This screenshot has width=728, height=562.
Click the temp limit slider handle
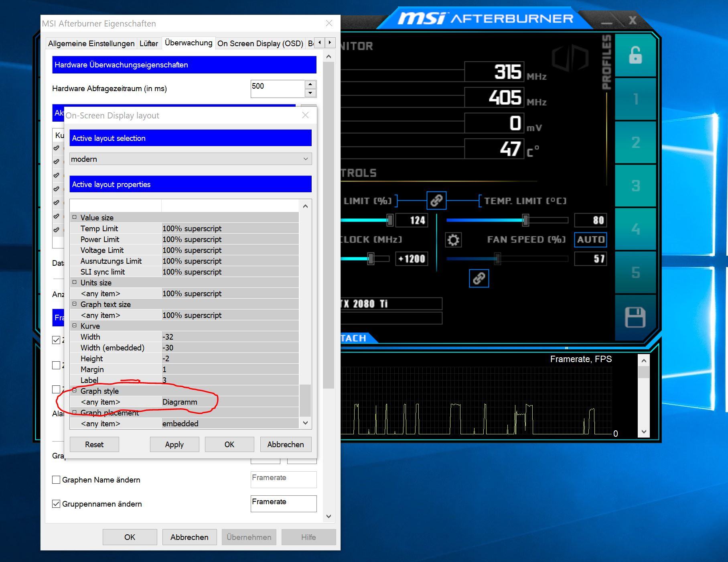[525, 220]
